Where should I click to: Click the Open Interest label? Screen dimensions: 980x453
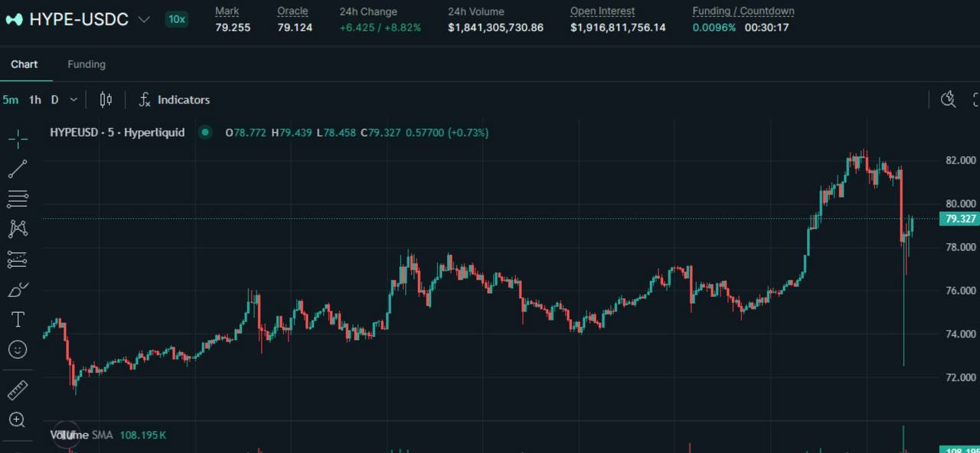pyautogui.click(x=603, y=11)
